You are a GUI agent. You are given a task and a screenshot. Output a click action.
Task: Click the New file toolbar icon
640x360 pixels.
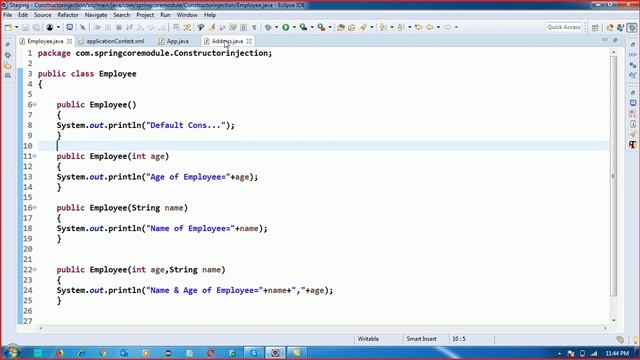pos(8,27)
